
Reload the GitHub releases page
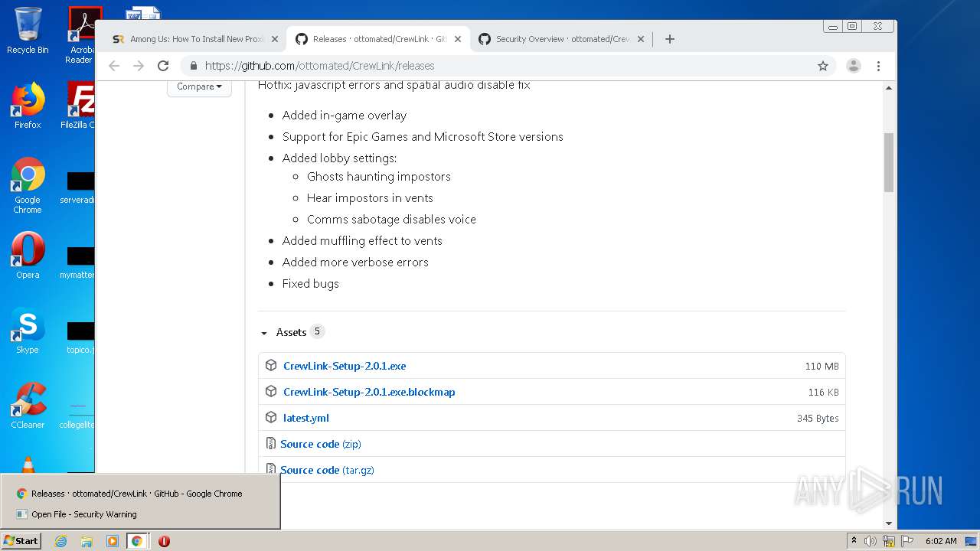tap(163, 66)
